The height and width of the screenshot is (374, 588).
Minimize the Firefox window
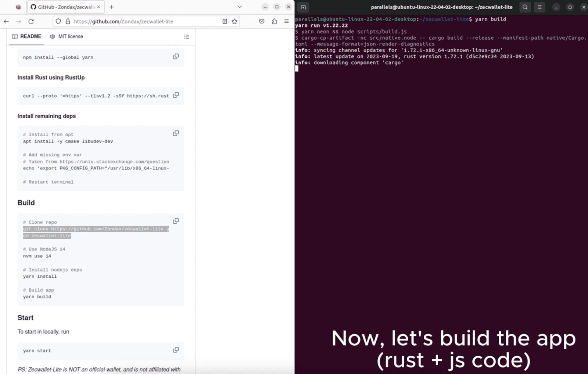click(265, 7)
